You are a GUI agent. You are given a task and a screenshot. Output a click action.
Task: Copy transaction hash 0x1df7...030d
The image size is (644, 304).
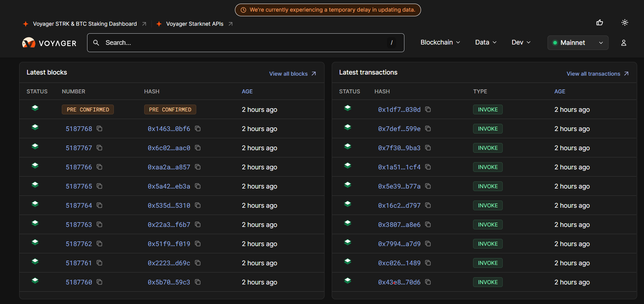tap(428, 110)
